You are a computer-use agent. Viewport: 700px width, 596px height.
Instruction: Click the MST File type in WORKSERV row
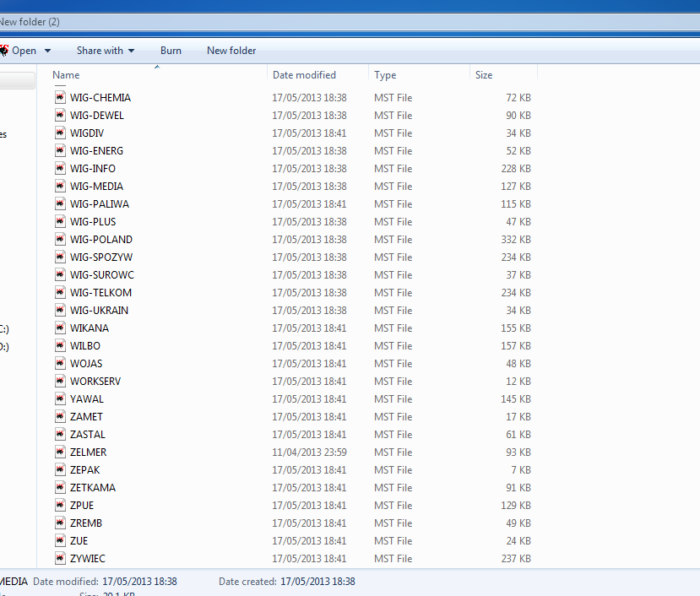pos(393,382)
